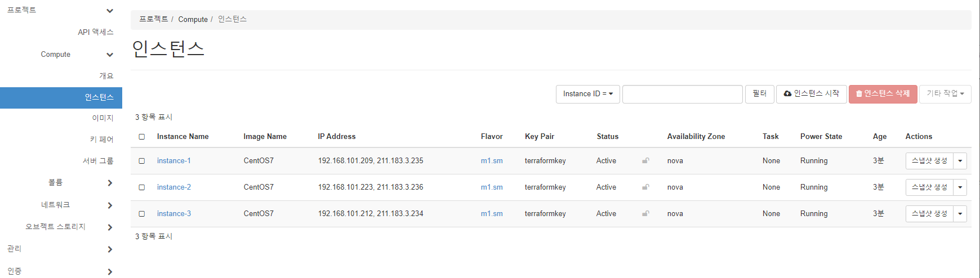
Task: Click the unlock icon in instance-2 row
Action: click(645, 187)
